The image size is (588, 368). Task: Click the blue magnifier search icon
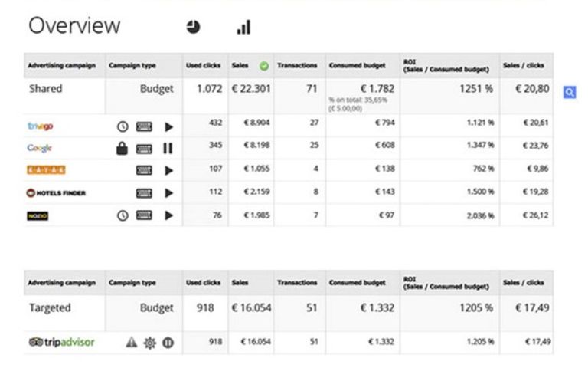(x=570, y=92)
